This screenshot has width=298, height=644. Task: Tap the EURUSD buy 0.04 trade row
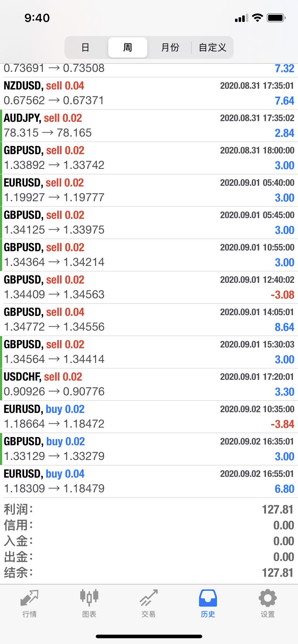[149, 481]
